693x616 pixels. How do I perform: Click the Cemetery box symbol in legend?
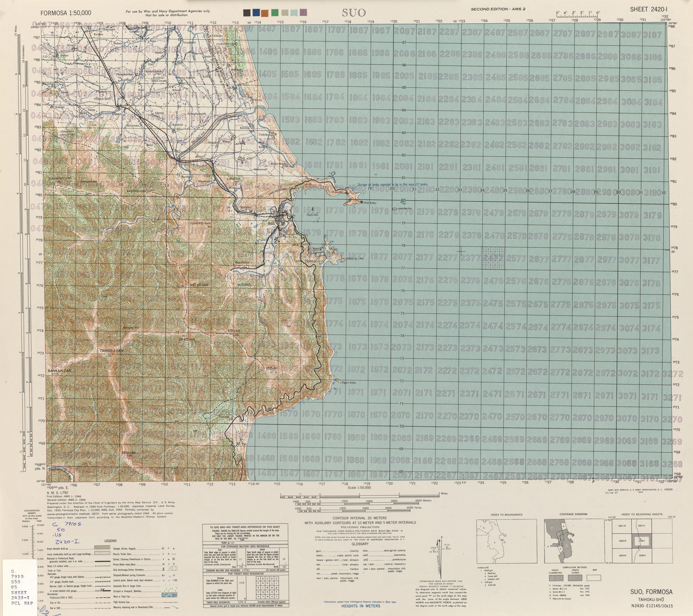click(174, 569)
